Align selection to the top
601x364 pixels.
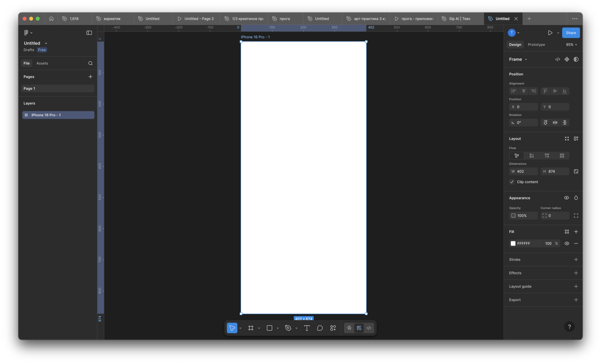click(545, 91)
